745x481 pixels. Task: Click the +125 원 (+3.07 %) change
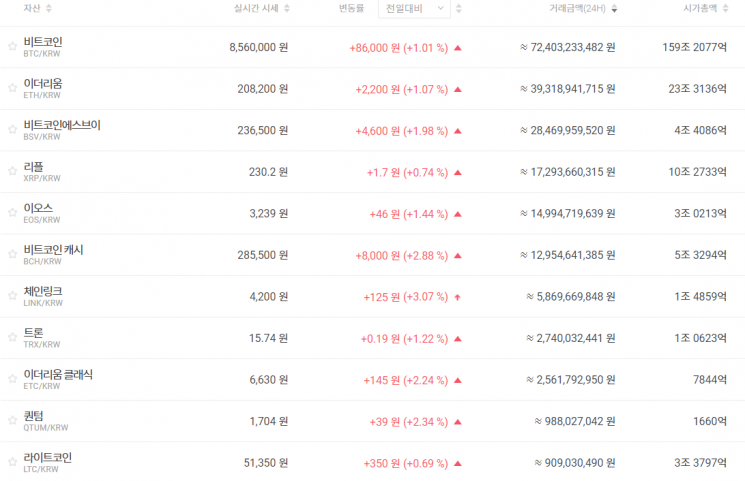pos(406,297)
